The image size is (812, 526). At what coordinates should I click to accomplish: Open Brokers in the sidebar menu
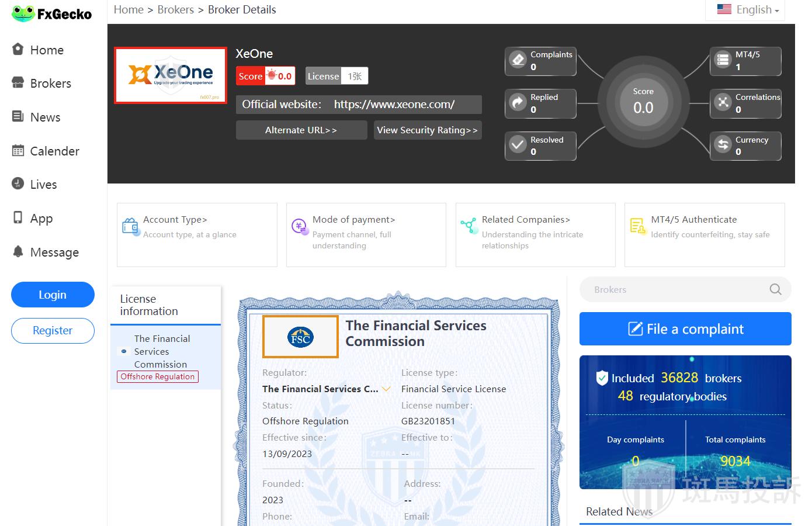50,84
